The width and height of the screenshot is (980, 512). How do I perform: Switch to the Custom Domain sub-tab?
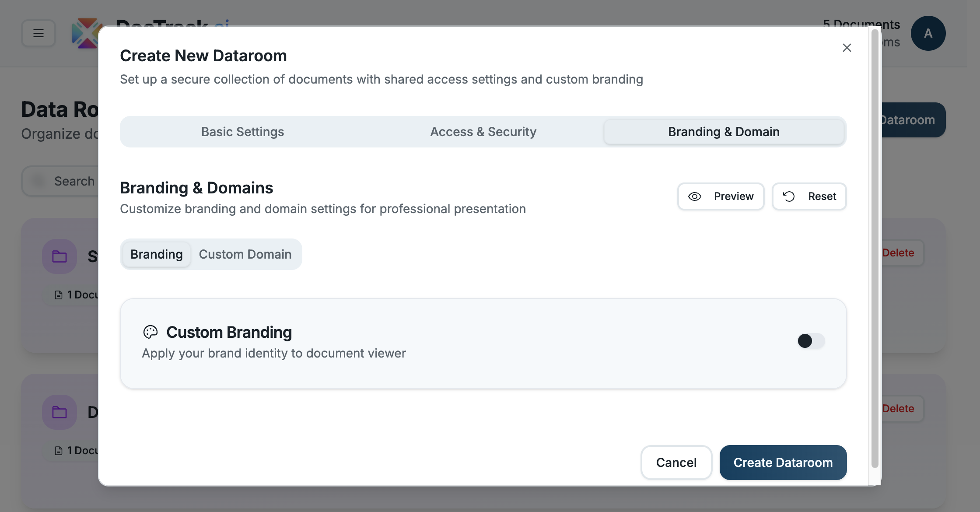(x=245, y=254)
